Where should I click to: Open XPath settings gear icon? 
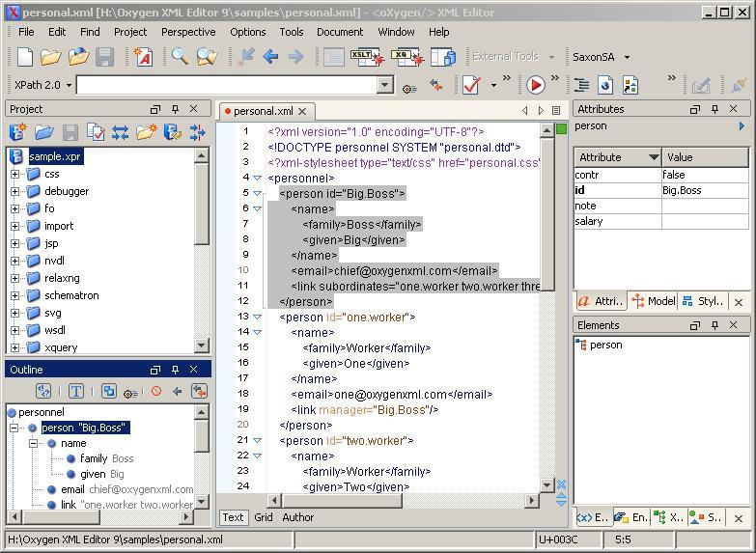(409, 88)
